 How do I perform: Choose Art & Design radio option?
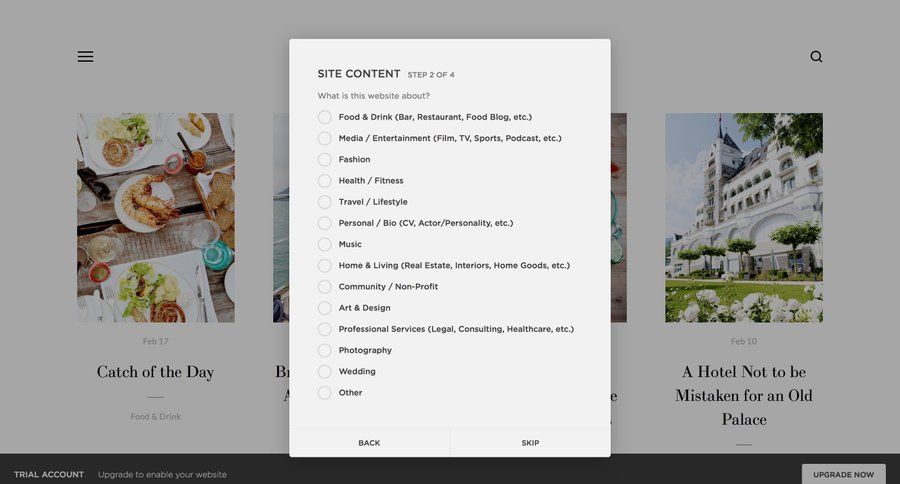pos(325,308)
